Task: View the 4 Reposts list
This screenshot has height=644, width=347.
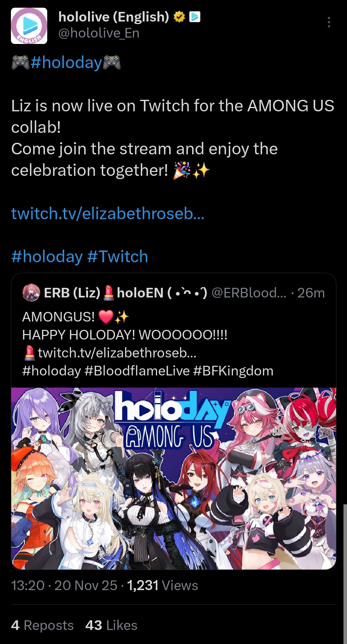Action: (42, 625)
